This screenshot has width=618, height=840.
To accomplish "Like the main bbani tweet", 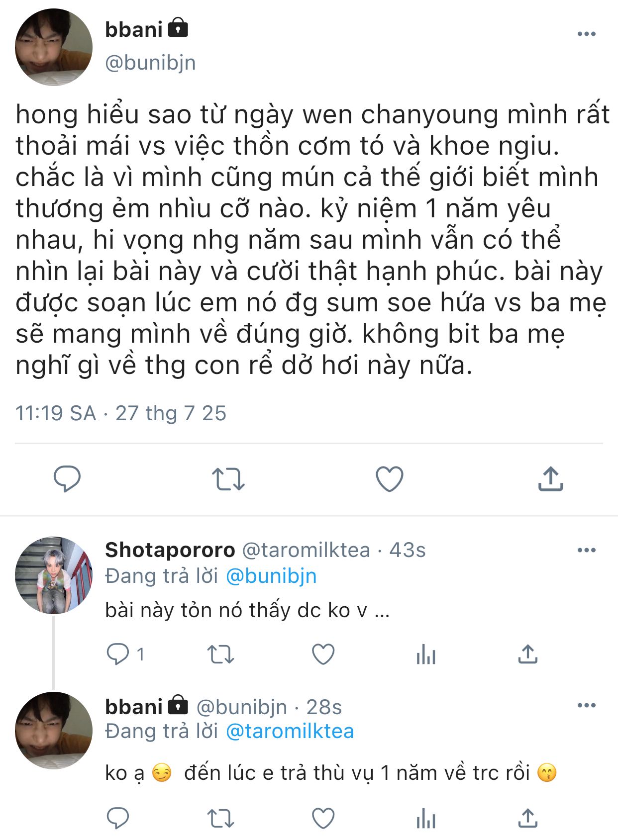I will (389, 479).
